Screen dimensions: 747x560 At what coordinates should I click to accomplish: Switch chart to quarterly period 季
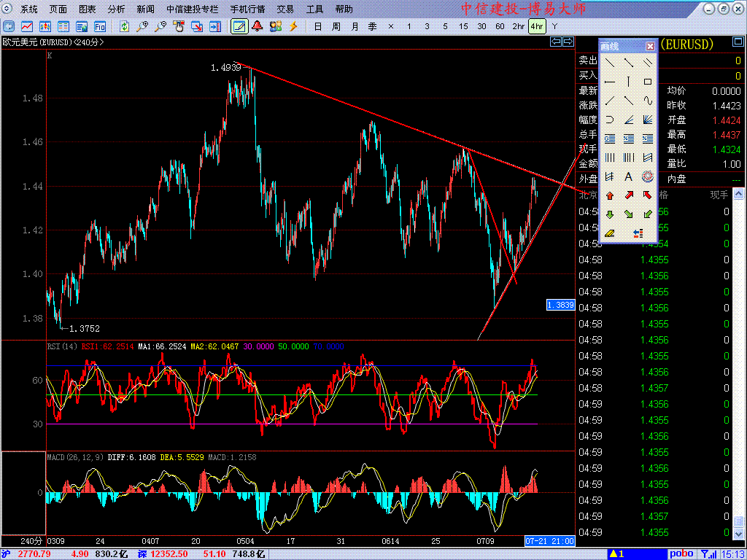373,27
